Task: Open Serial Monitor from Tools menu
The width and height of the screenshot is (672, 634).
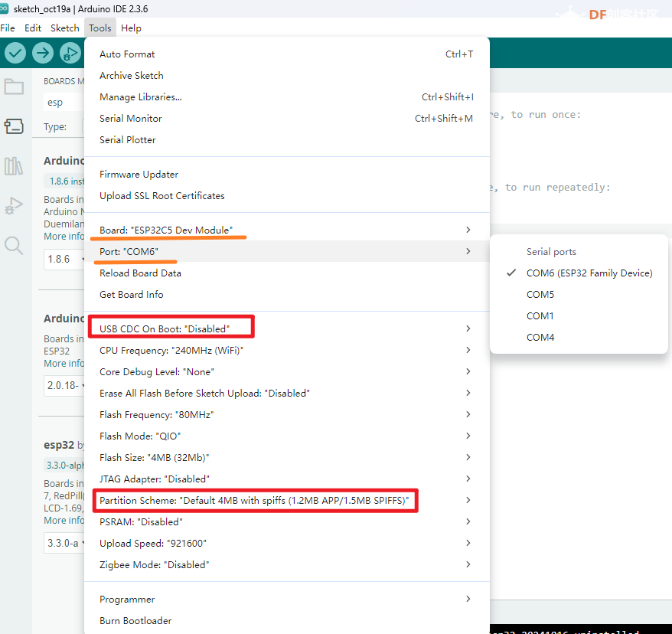Action: [131, 118]
